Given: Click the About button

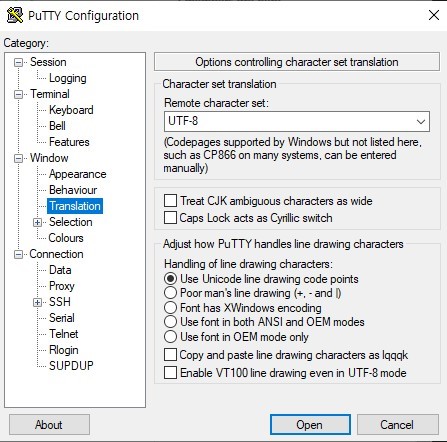Looking at the screenshot, I should (x=49, y=425).
